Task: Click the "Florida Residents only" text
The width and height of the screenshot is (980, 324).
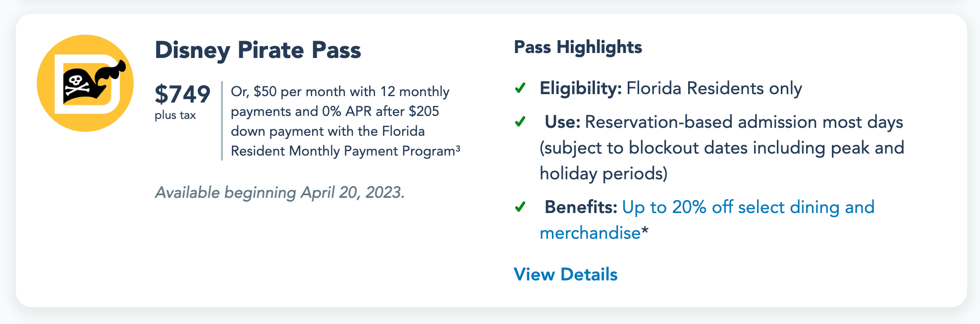Action: tap(714, 88)
